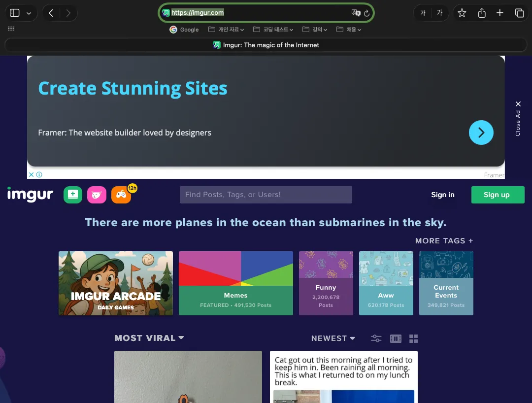The image size is (532, 403).
Task: Open the apps grid icon in favorites bar
Action: point(11,29)
